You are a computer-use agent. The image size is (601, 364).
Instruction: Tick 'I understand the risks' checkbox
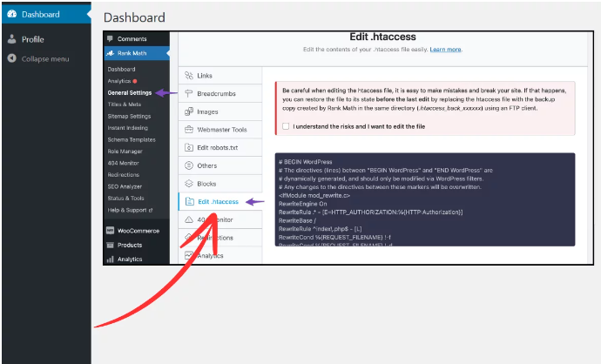click(x=286, y=126)
